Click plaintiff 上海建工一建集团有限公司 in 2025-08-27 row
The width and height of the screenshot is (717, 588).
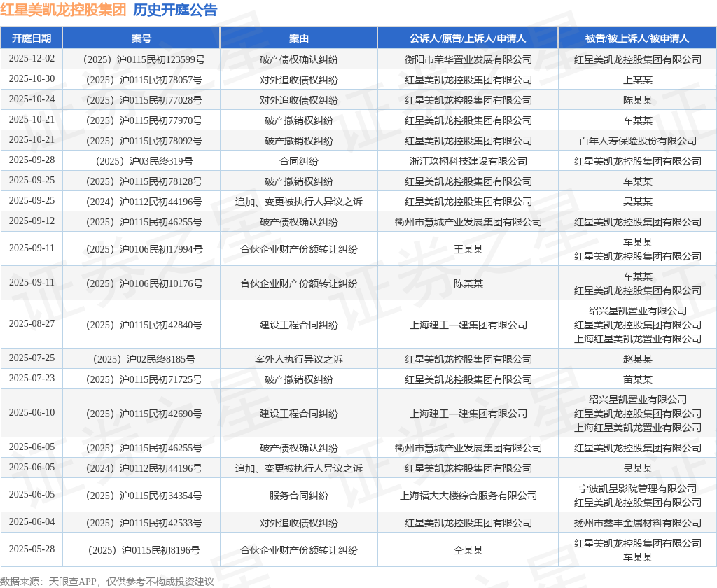pos(468,325)
